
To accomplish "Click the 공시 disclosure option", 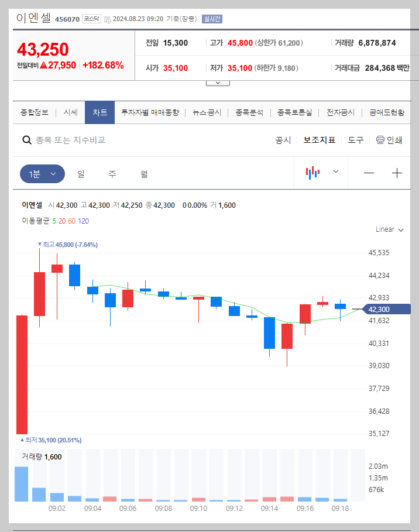I will [x=283, y=140].
